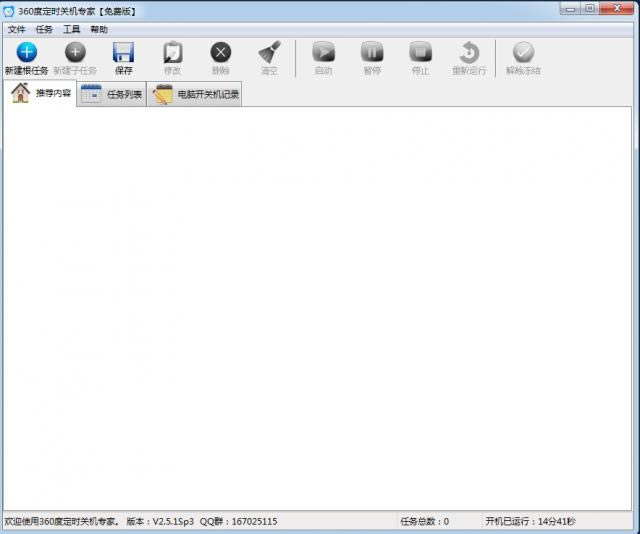Click the 欢迎使用360度定时关机专家 status text
The width and height of the screenshot is (640, 534).
tap(62, 521)
